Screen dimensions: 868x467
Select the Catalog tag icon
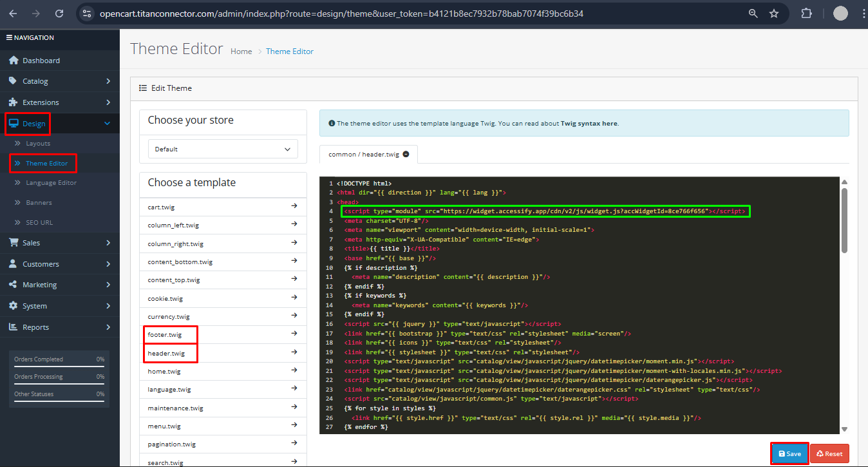click(x=14, y=81)
